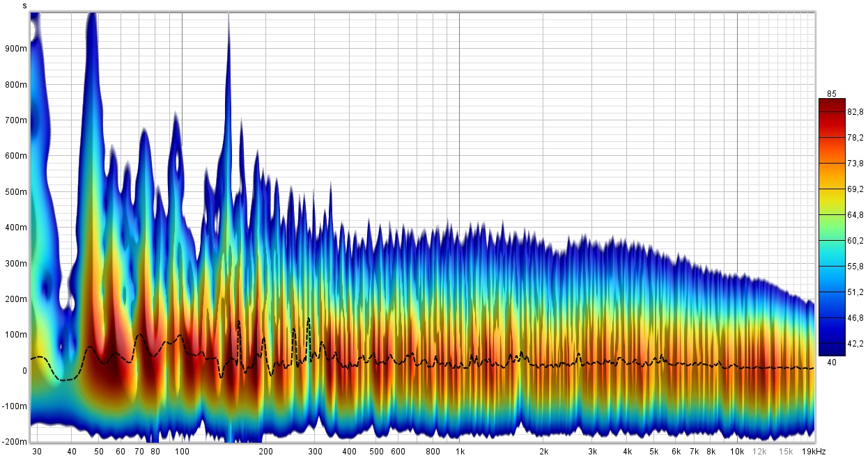Click the -200m label on the time axis

14,443
